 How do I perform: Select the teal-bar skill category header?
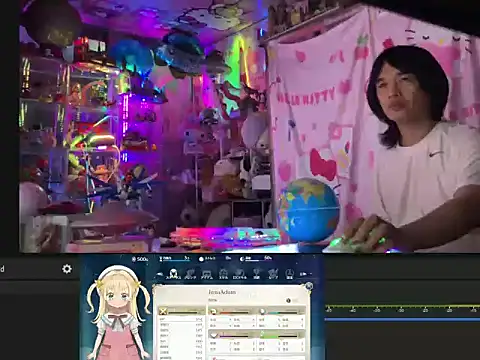pos(281,312)
